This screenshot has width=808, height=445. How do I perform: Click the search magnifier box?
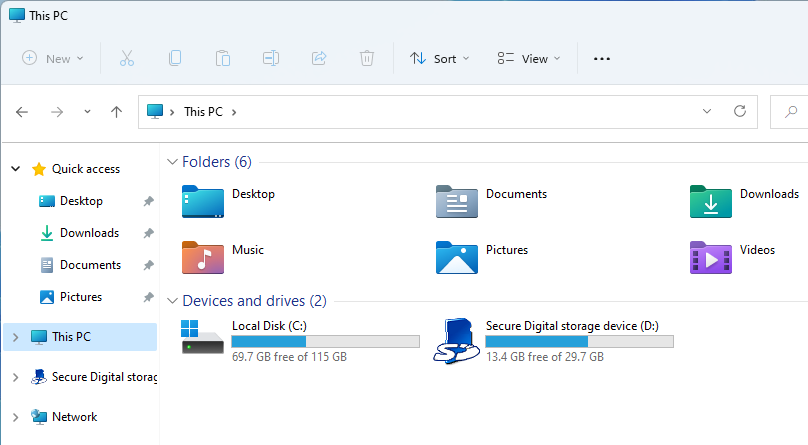pyautogui.click(x=789, y=112)
